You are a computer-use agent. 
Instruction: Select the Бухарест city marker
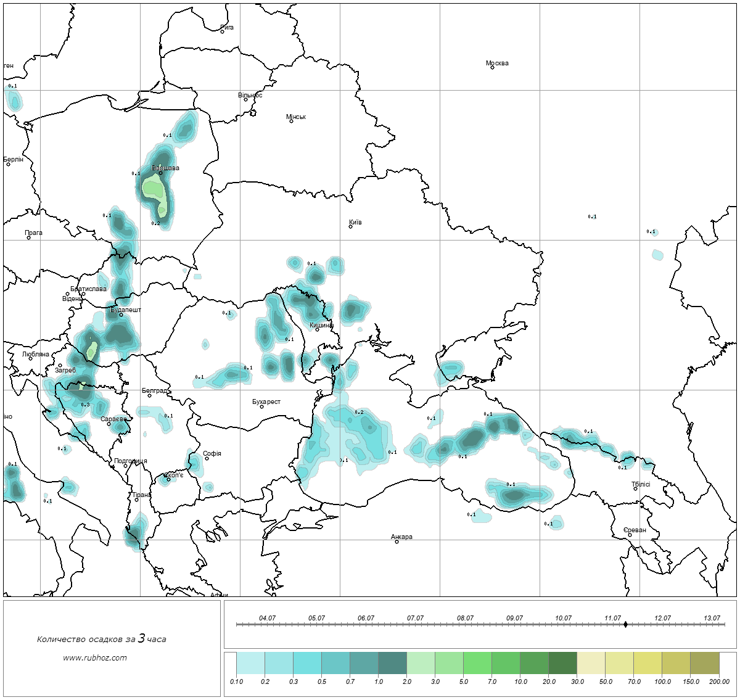coord(261,406)
